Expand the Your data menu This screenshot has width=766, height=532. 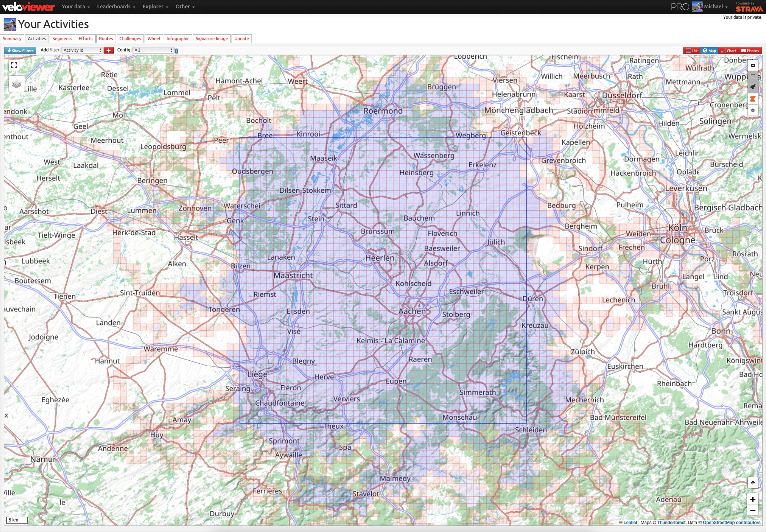pos(76,7)
